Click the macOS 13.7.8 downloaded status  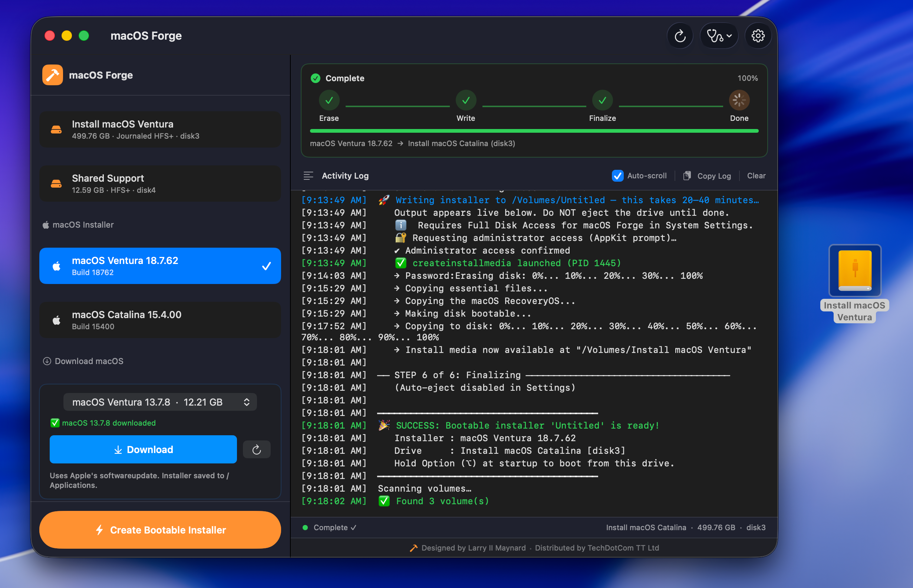coord(103,423)
